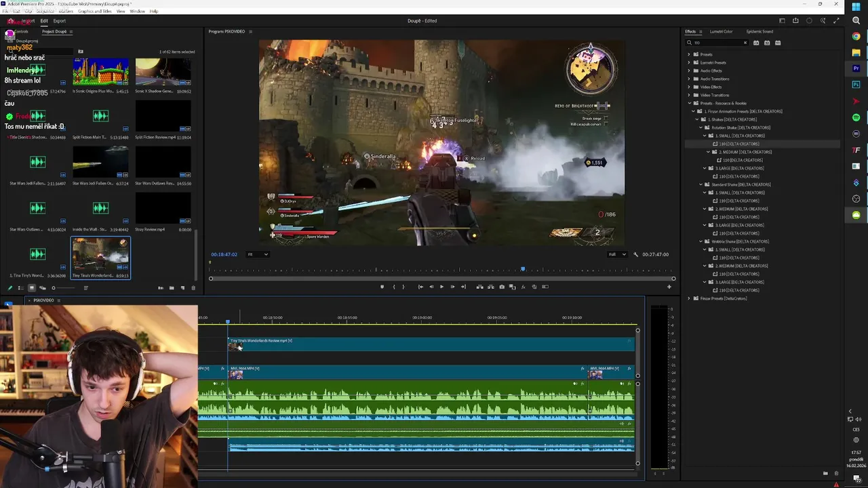Switch to the Lumetri Color tab

721,31
